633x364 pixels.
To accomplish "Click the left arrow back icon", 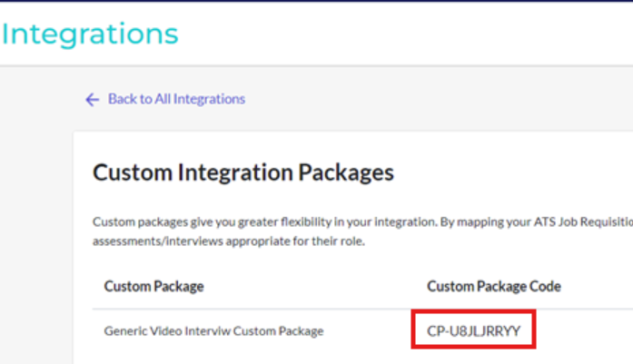I will [92, 100].
